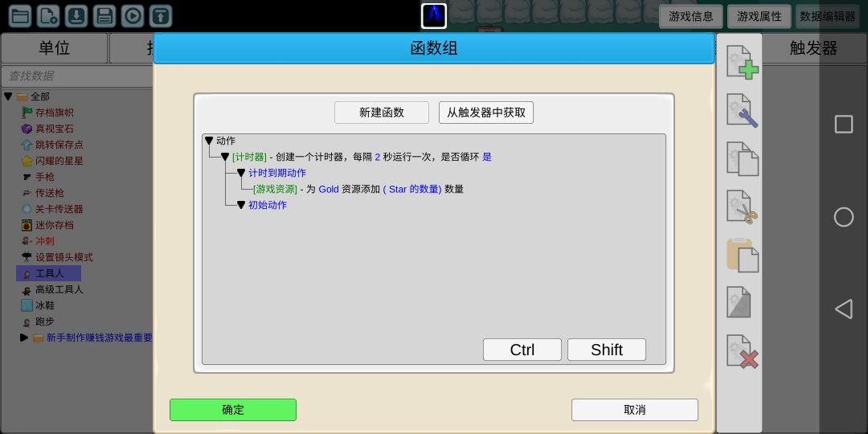Collapse the 计时到期动作 node

pos(241,174)
